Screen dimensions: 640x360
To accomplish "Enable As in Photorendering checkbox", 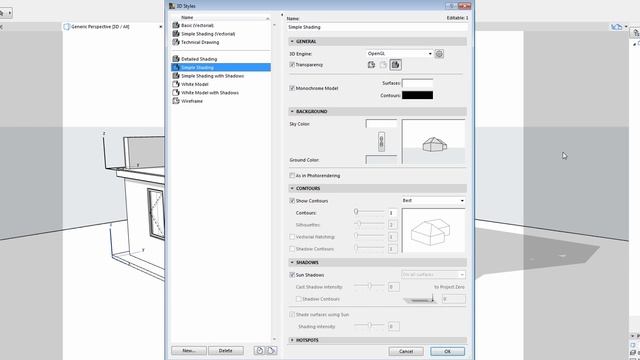I will [292, 176].
